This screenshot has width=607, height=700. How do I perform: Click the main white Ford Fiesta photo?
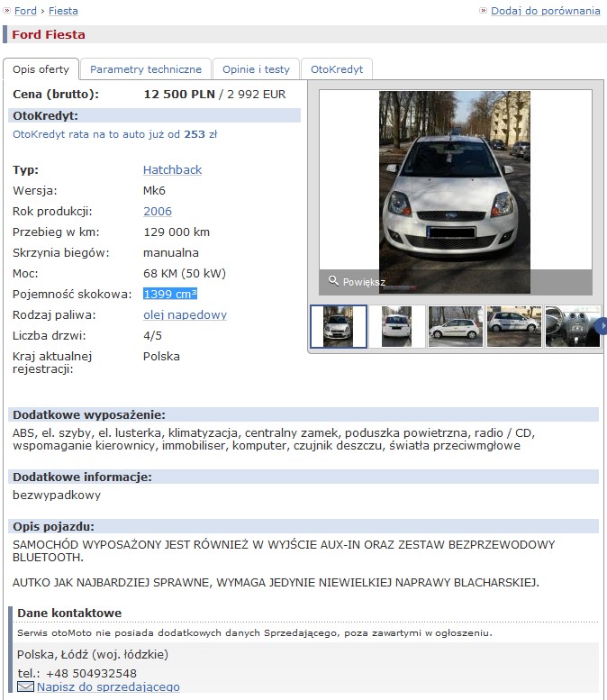point(455,192)
